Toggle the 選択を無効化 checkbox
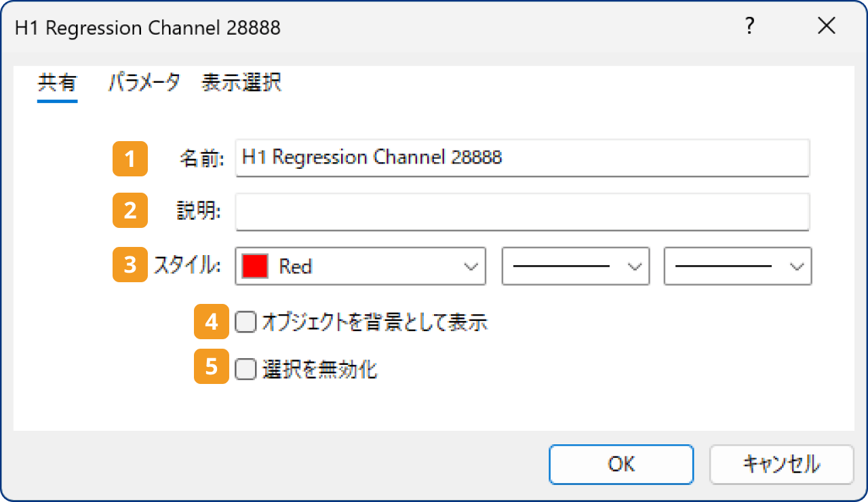The image size is (868, 502). 245,369
